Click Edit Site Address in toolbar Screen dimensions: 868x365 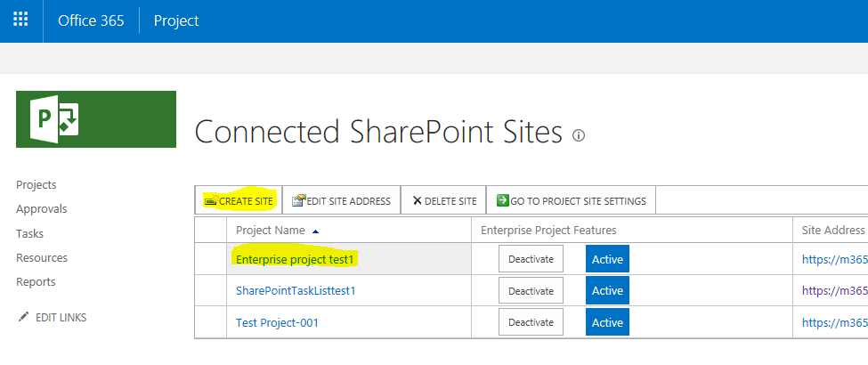341,201
